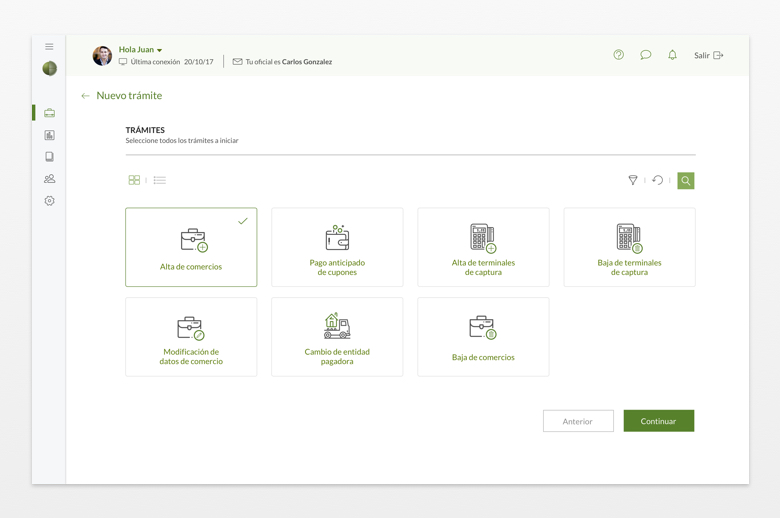Deselect the Alta de comercios card

[191, 247]
